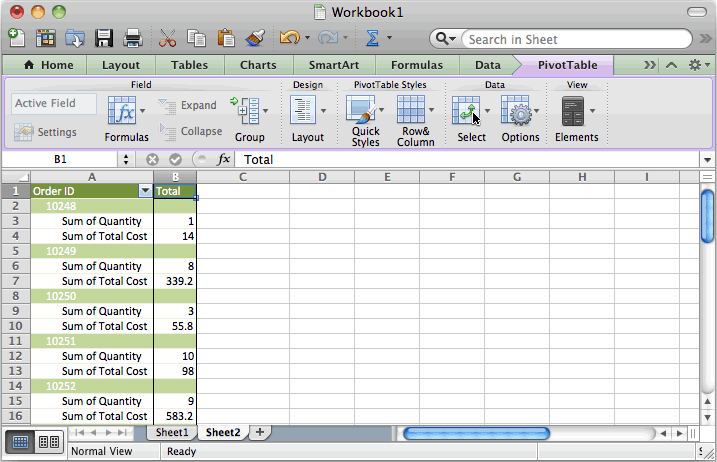Select cell containing order 10249
This screenshot has height=462, width=717.
click(92, 251)
